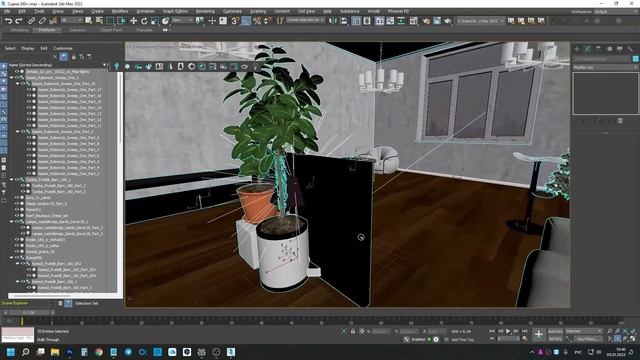Click the Field-of-View viewport control
Image resolution: width=640 pixels, height=360 pixels.
click(609, 339)
